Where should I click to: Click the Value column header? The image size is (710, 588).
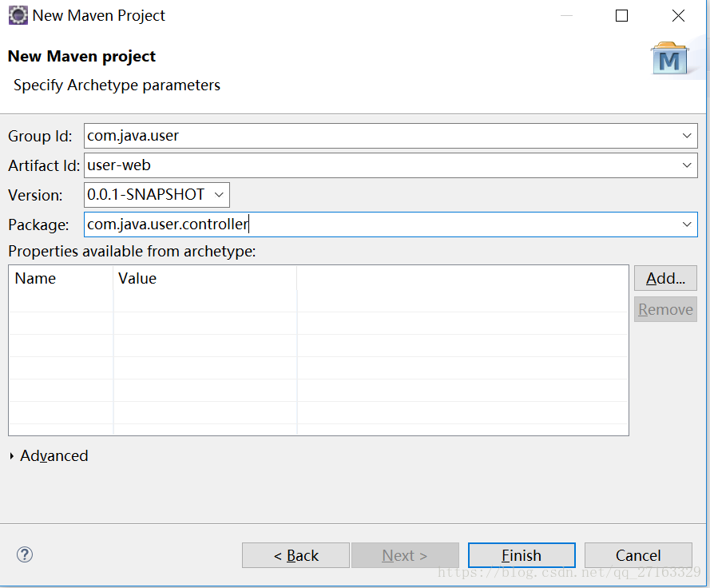[205, 278]
